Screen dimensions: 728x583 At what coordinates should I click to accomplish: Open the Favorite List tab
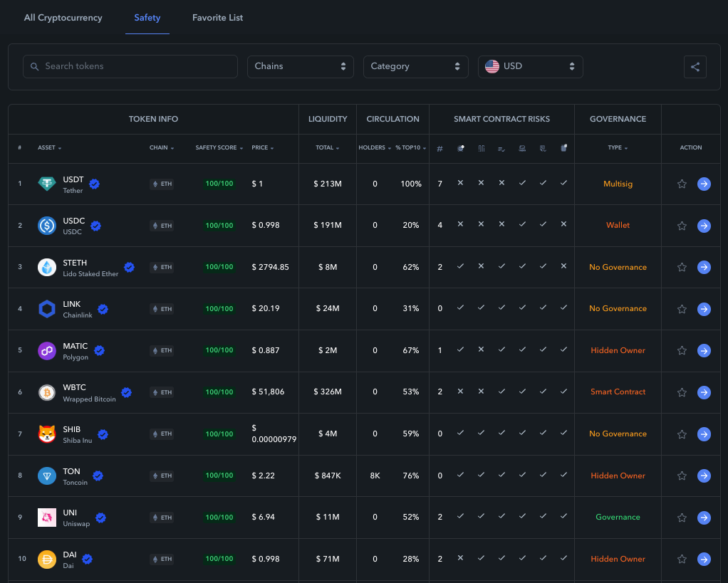point(217,18)
